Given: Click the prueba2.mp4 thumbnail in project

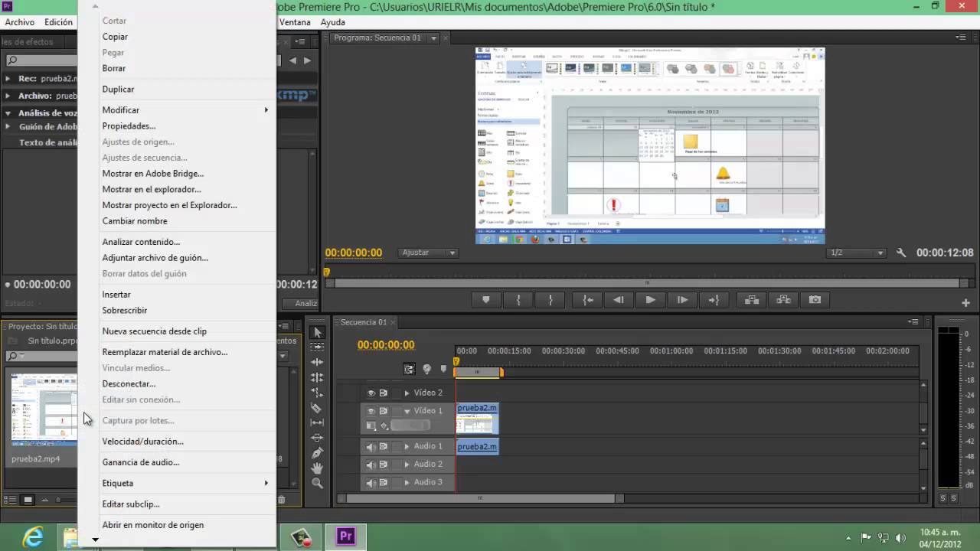Looking at the screenshot, I should (44, 409).
